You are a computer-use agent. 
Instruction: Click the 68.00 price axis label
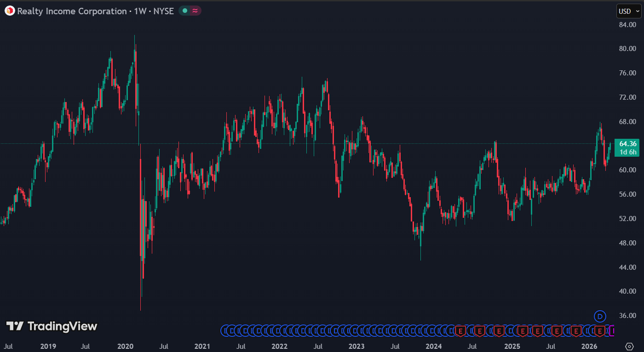(x=628, y=122)
